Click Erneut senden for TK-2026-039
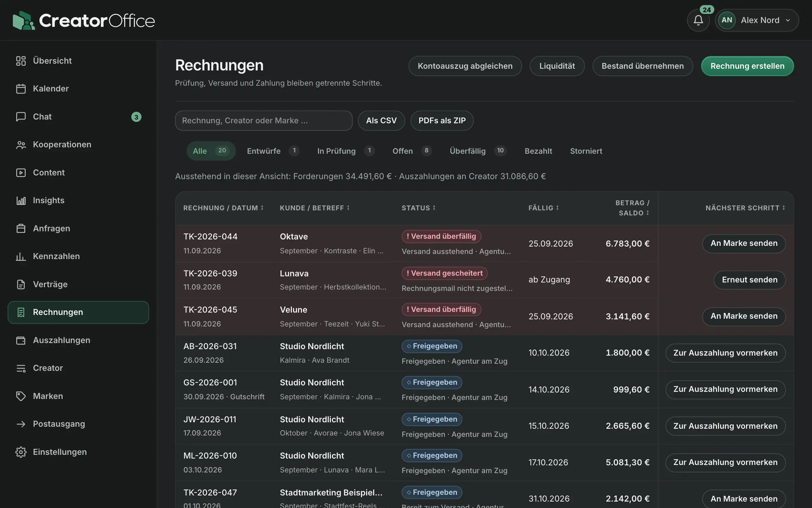Screen dimensions: 812x508 click(x=749, y=280)
